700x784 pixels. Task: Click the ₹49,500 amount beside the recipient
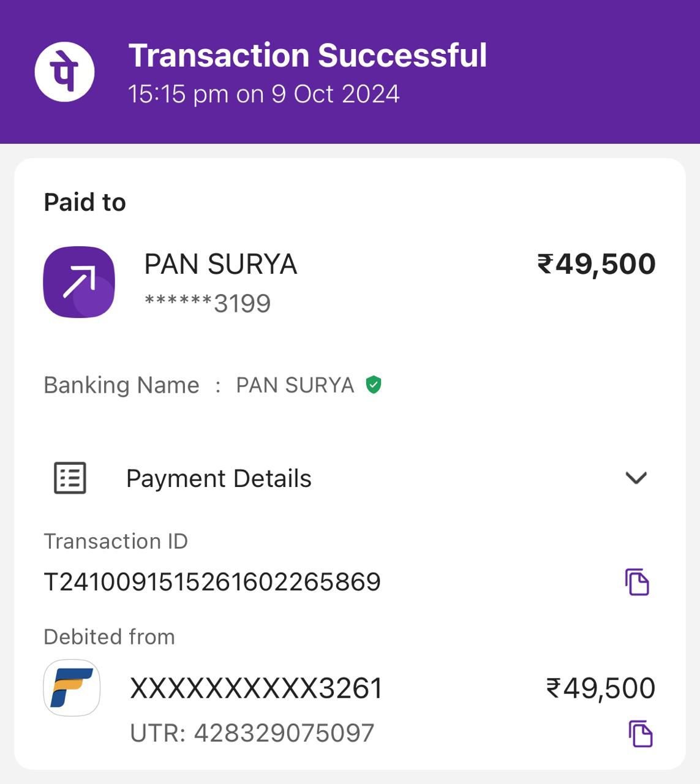tap(596, 264)
